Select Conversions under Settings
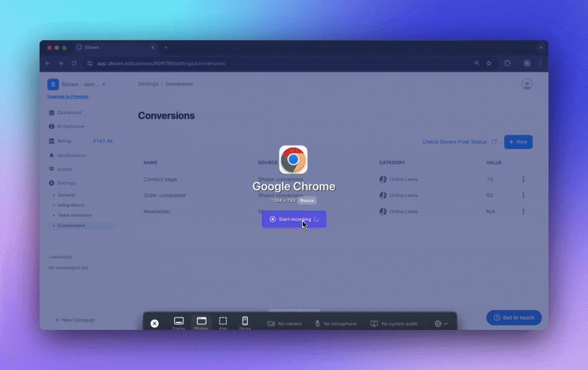588x370 pixels. 71,225
